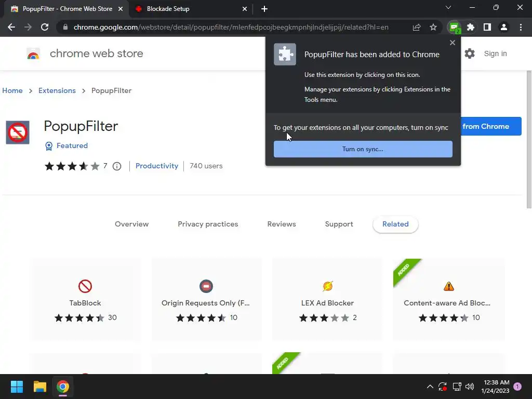Viewport: 532px width, 399px height.
Task: Select the Related tab
Action: (x=395, y=224)
